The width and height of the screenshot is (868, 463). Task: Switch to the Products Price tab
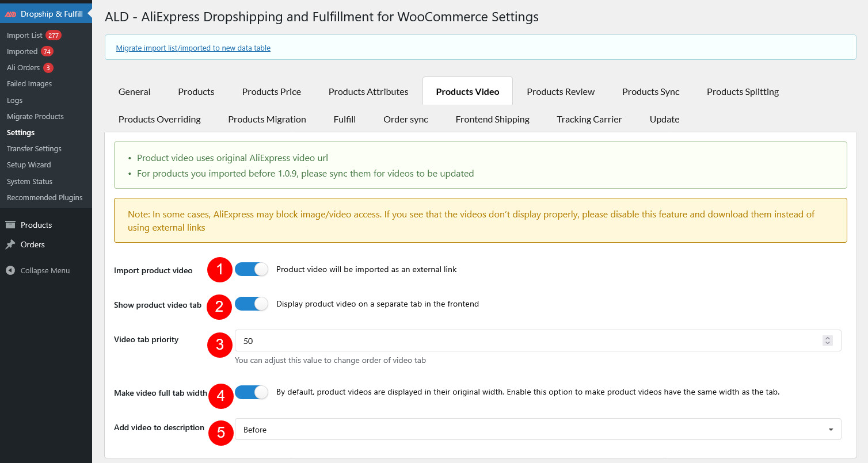[x=271, y=91]
